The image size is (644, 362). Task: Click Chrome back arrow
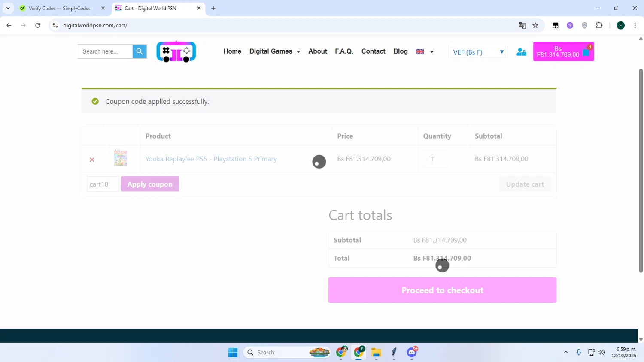click(9, 25)
